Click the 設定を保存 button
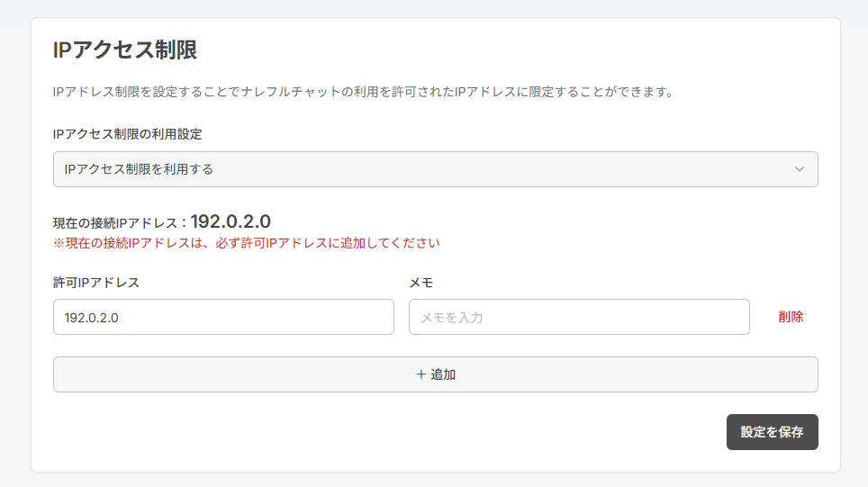 click(x=772, y=432)
